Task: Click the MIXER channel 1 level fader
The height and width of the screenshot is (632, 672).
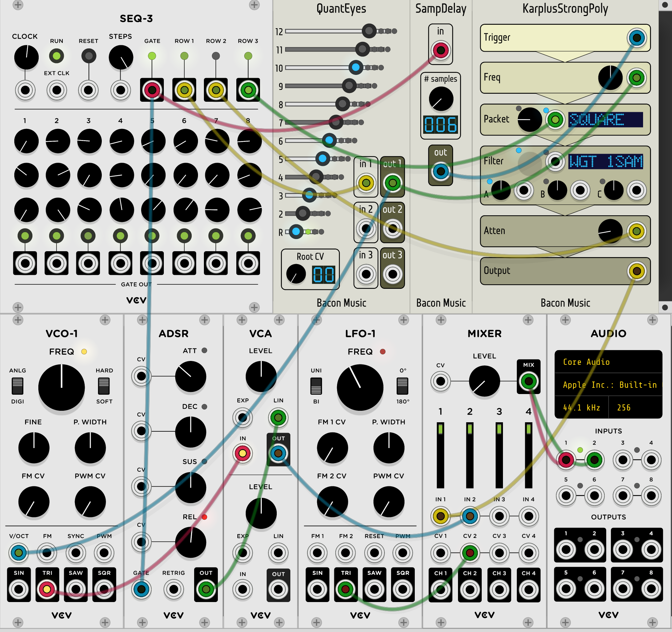Action: tap(441, 455)
